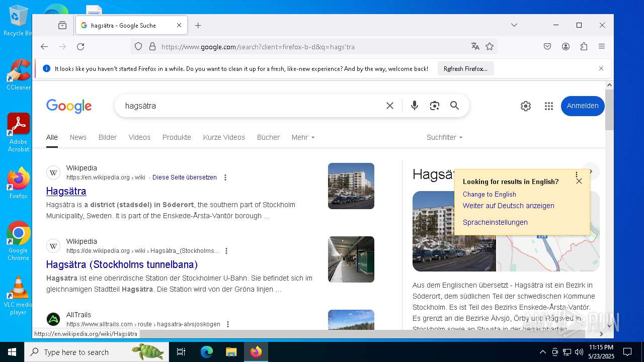Click Change to English link
644x362 pixels.
click(490, 195)
